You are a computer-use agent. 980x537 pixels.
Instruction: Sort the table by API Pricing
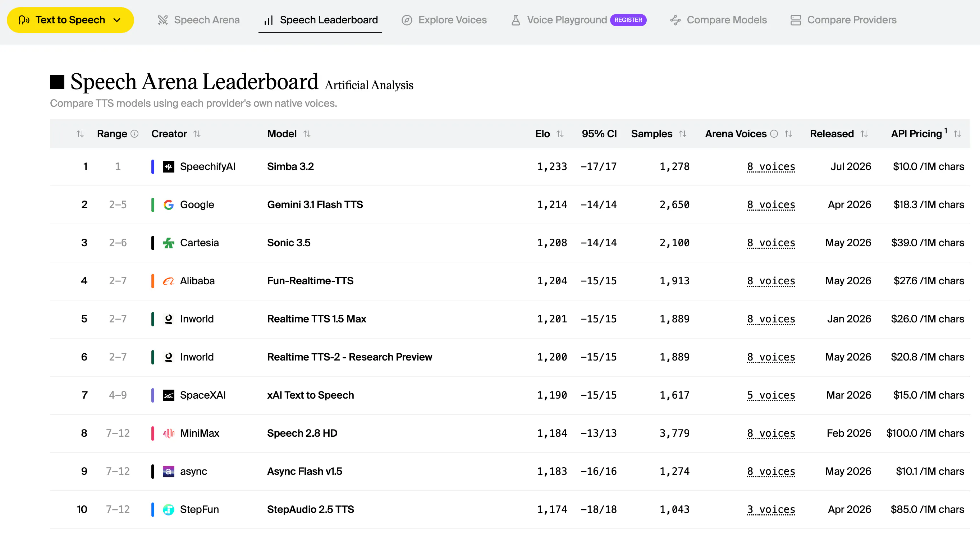(x=958, y=134)
